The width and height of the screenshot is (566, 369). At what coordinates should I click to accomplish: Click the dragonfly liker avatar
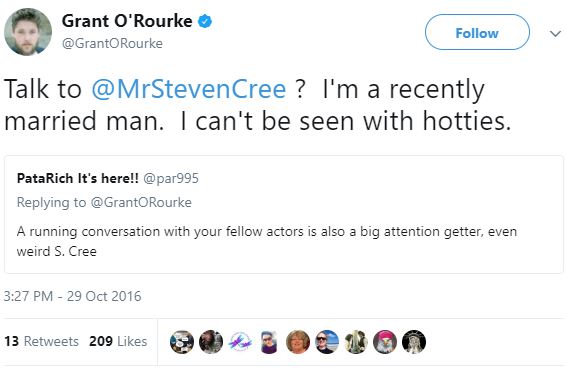[240, 342]
